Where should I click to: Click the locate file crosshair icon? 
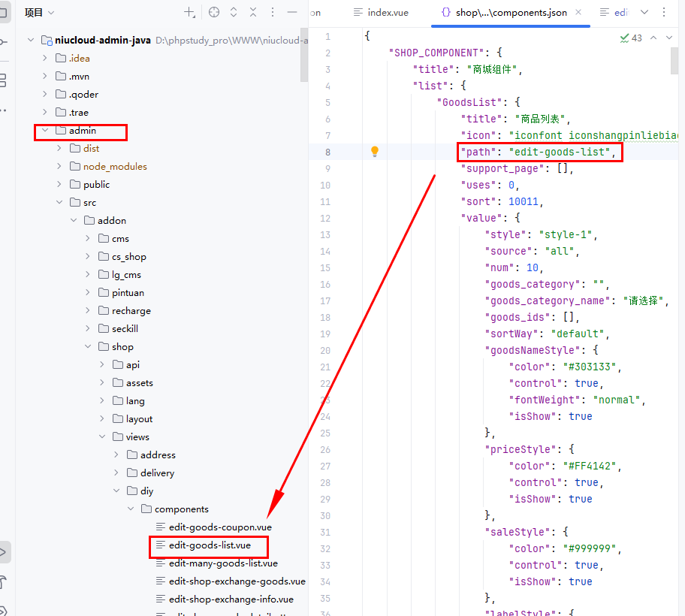click(x=214, y=12)
